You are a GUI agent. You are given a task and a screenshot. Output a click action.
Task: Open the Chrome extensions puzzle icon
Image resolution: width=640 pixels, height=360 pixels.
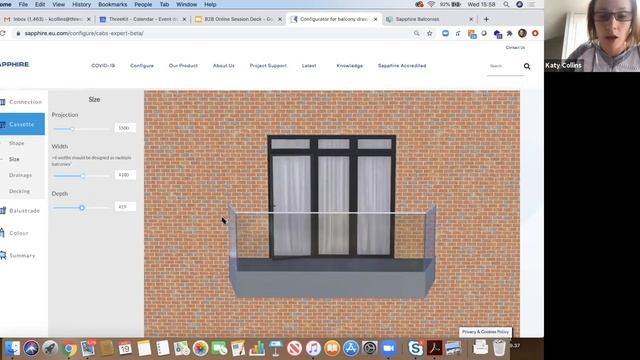[509, 33]
